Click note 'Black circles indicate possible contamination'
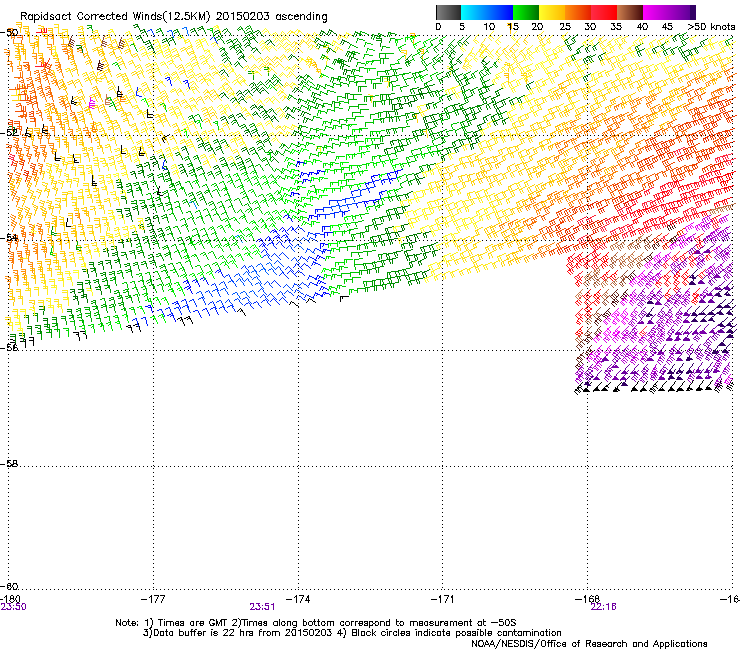The width and height of the screenshot is (740, 650). click(456, 633)
